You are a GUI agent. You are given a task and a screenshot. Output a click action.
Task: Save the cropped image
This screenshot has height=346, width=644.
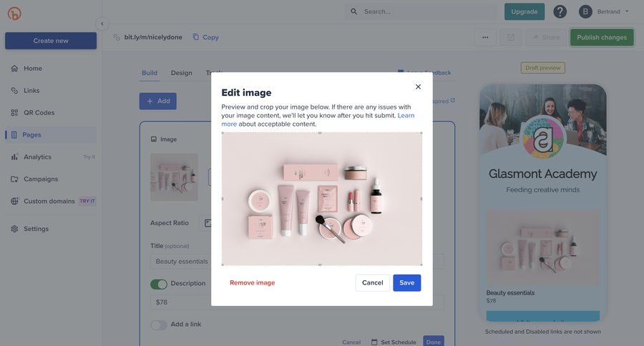point(407,283)
